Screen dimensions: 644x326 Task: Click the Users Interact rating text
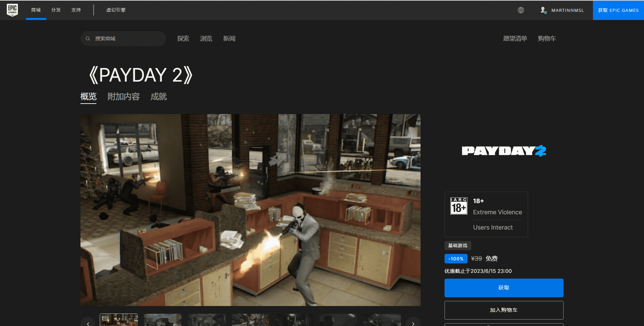(493, 227)
